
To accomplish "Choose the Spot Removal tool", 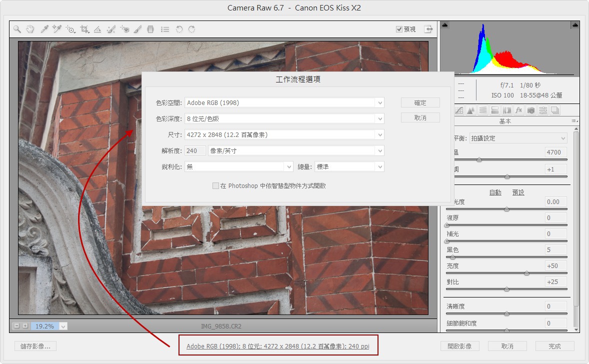I will point(111,29).
